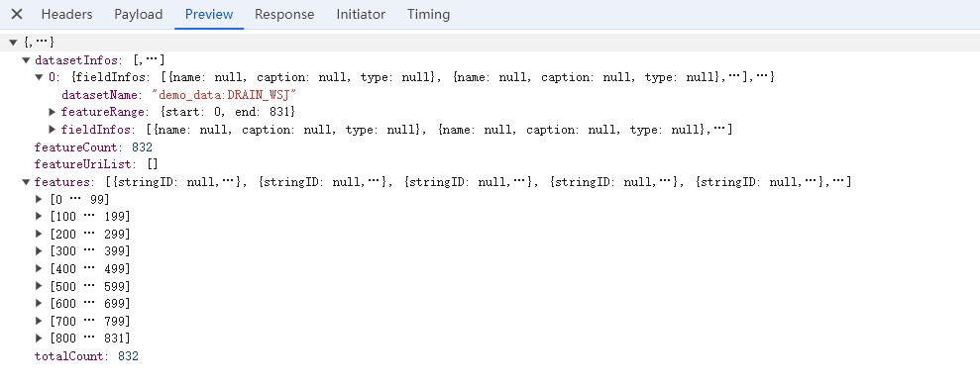This screenshot has width=980, height=388.
Task: Select the datasetName value string
Action: (x=223, y=95)
